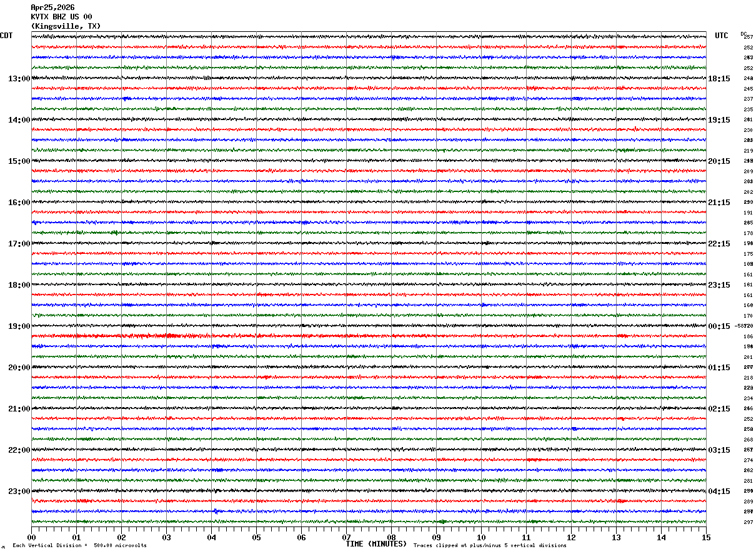Image resolution: width=756 pixels, height=554 pixels.
Task: Click DC offset value 219
Action: point(748,151)
